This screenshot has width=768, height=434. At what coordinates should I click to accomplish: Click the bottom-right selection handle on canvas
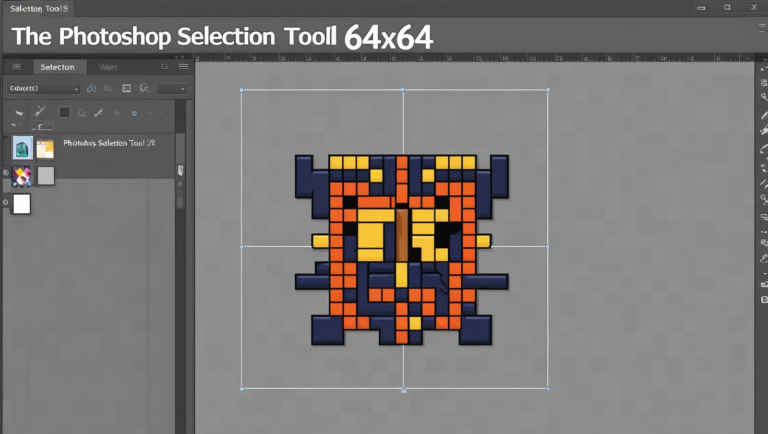click(x=548, y=389)
